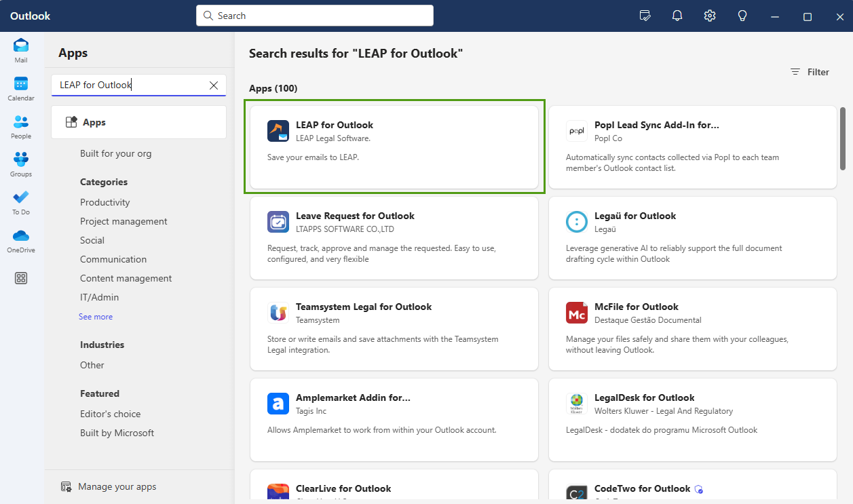Launch OneDrive from the sidebar

click(20, 239)
